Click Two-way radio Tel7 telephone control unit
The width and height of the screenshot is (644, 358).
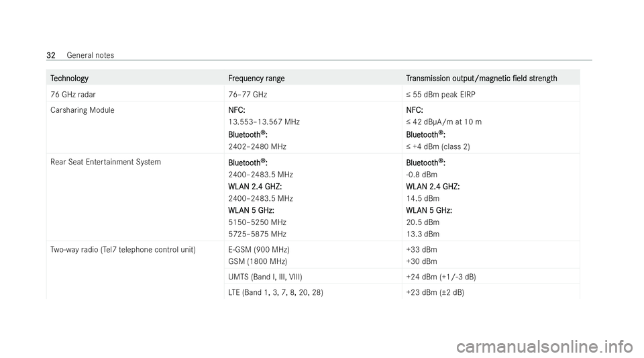tap(123, 249)
